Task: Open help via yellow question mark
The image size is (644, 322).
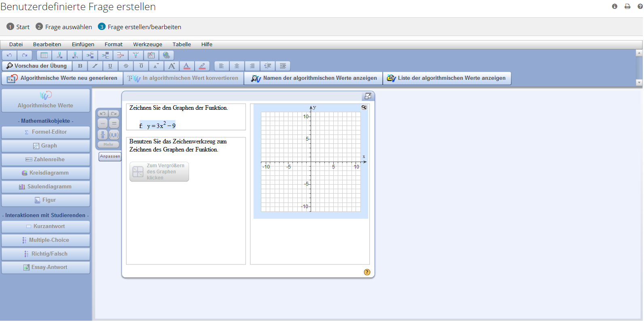Action: coord(367,272)
